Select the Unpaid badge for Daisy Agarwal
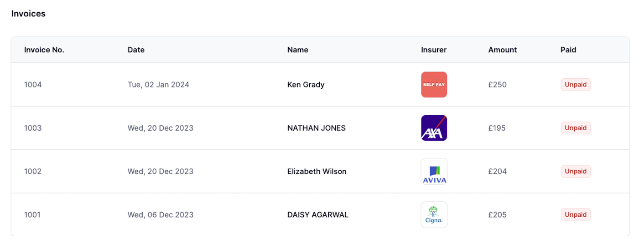Viewport: 644px width, 249px height. click(x=576, y=214)
